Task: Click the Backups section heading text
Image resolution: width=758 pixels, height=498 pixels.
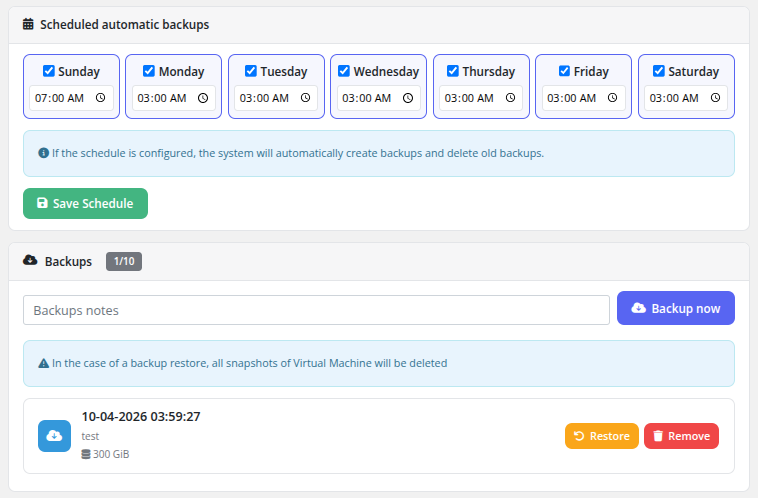Action: coord(68,262)
